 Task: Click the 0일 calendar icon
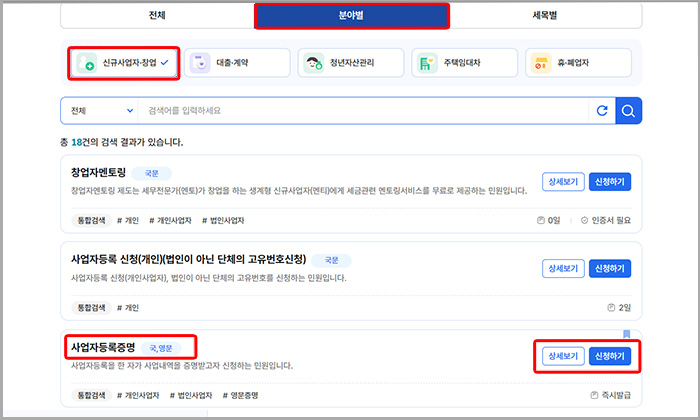[541, 220]
